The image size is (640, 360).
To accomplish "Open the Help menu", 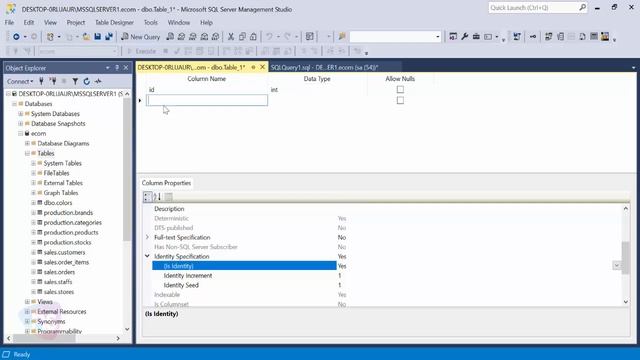I will [x=206, y=22].
